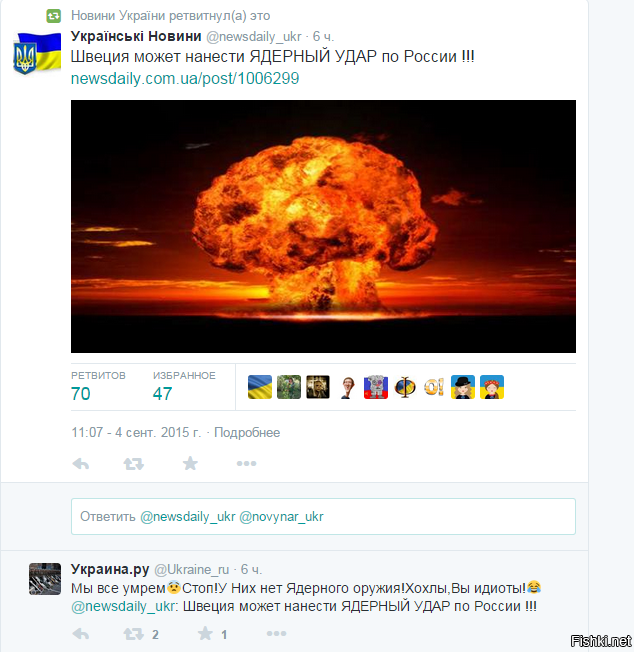The image size is (634, 652).
Task: Open more options on Украина.ру reply
Action: click(x=276, y=634)
